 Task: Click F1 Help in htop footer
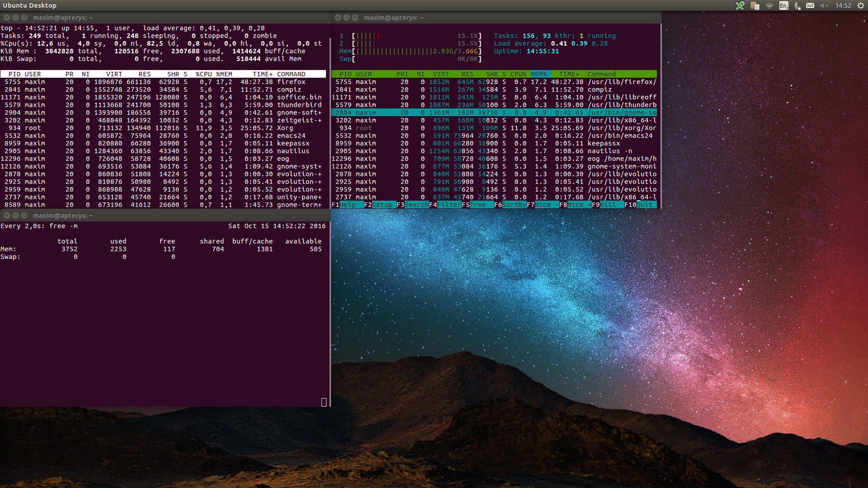[348, 205]
